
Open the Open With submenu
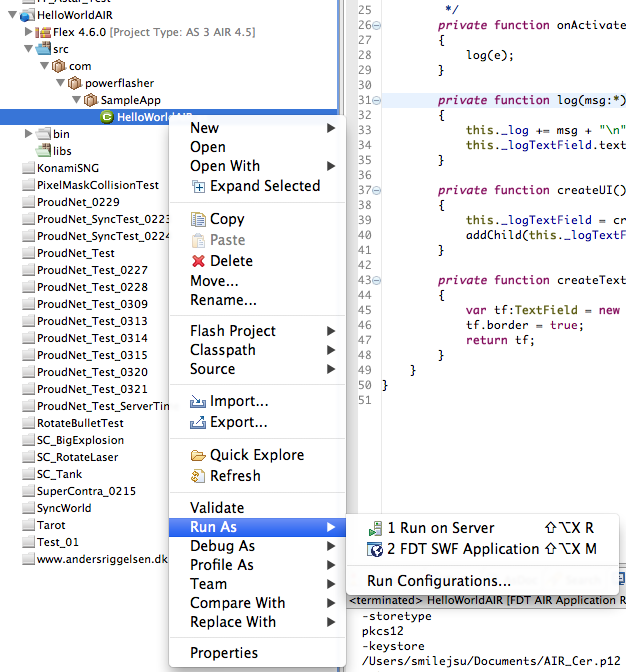coord(258,166)
